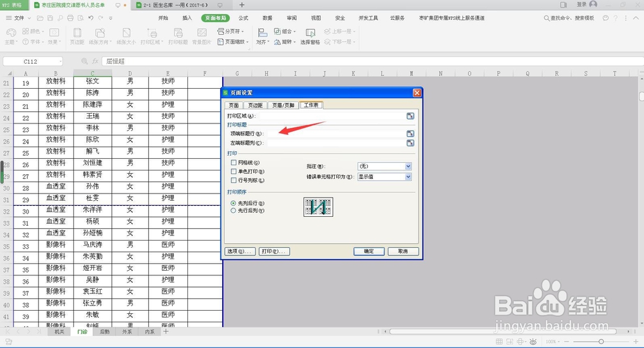Click the 顶端标题行 input field
This screenshot has width=644, height=348.
pyautogui.click(x=336, y=134)
